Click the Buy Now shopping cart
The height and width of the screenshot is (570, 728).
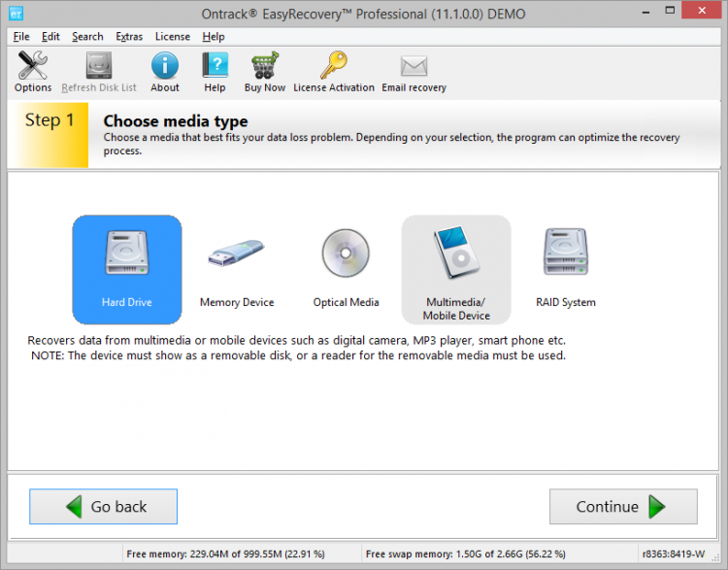click(265, 72)
